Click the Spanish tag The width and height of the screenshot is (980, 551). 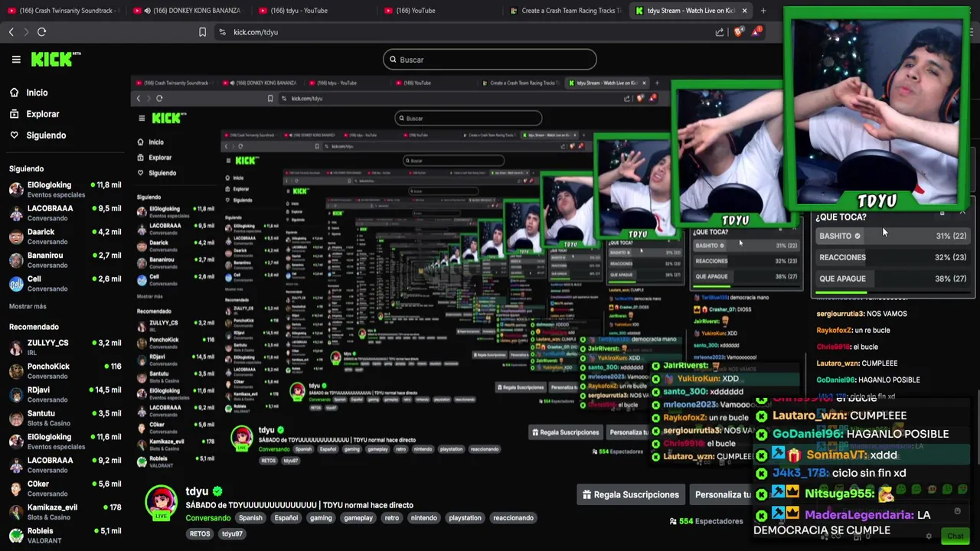tap(250, 518)
